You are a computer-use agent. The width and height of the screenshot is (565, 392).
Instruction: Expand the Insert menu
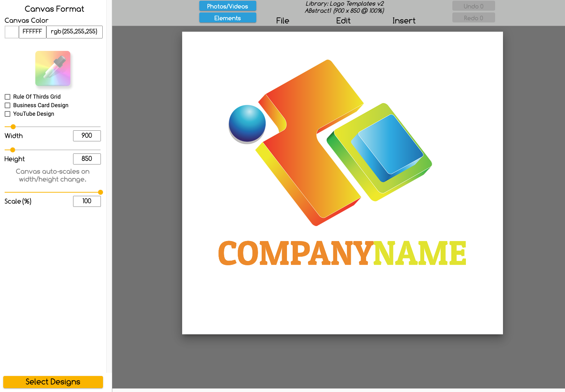tap(404, 21)
